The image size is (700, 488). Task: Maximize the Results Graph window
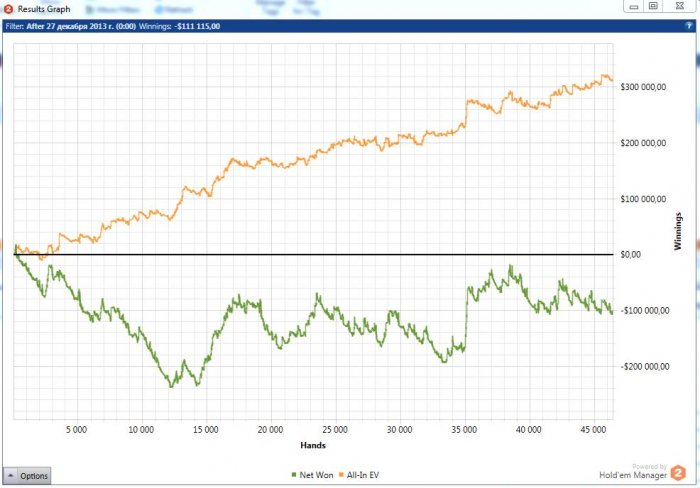click(653, 6)
